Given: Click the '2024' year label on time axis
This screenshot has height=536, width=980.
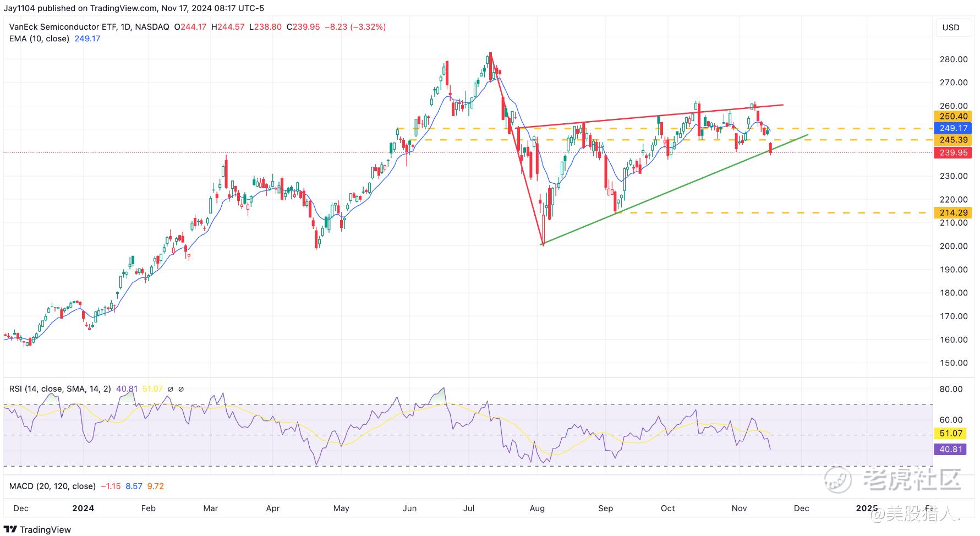Looking at the screenshot, I should click(83, 508).
